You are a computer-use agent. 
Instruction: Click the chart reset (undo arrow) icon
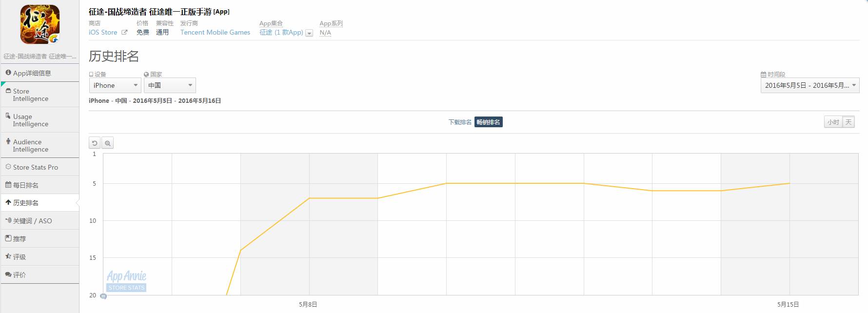point(95,143)
